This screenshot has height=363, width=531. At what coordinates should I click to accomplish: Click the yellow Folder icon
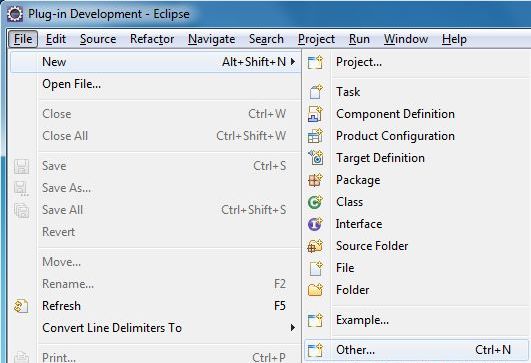pos(315,290)
